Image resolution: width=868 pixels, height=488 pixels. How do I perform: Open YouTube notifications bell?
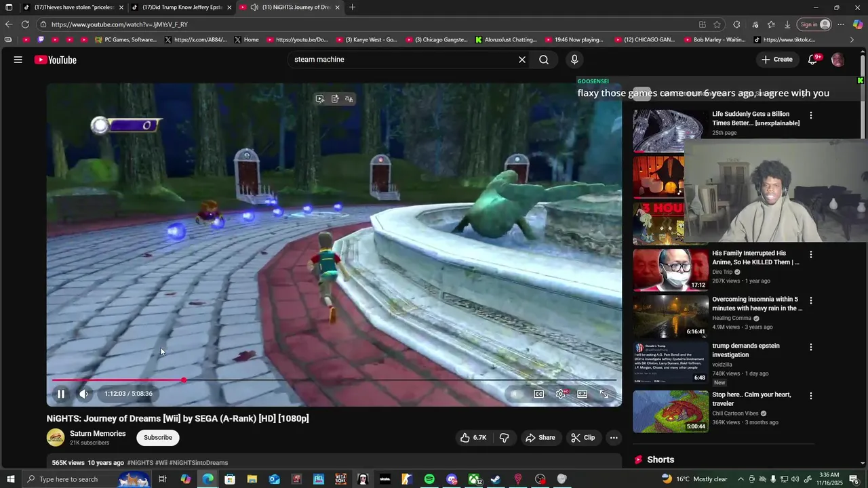pyautogui.click(x=812, y=60)
